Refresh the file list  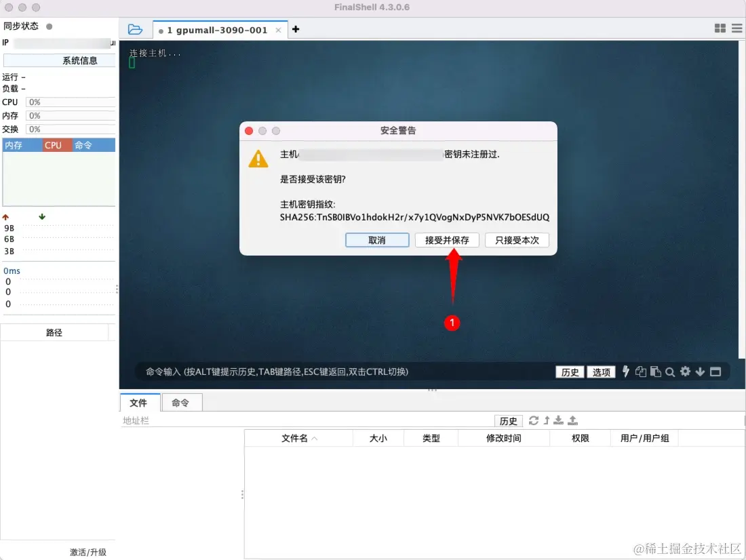(533, 420)
